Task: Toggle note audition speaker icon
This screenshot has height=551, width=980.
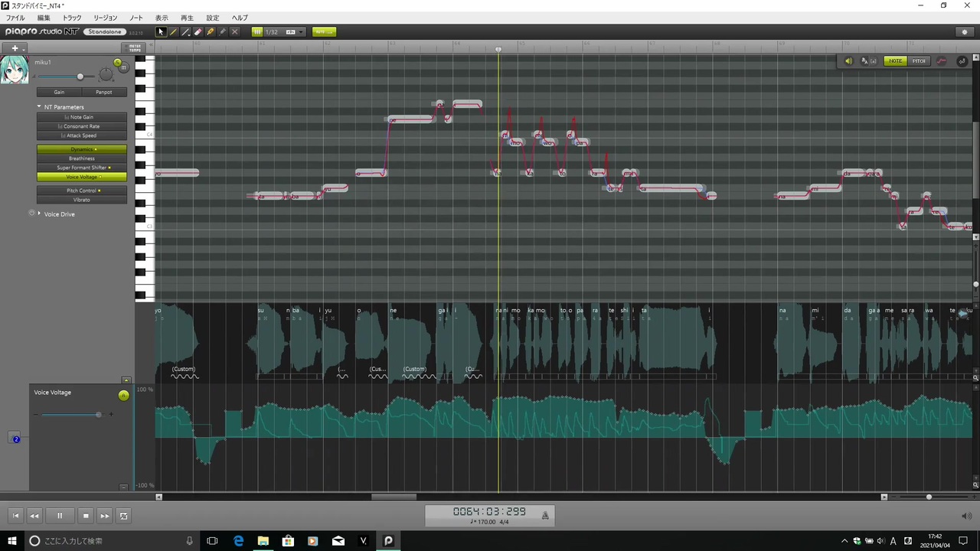Action: click(848, 61)
